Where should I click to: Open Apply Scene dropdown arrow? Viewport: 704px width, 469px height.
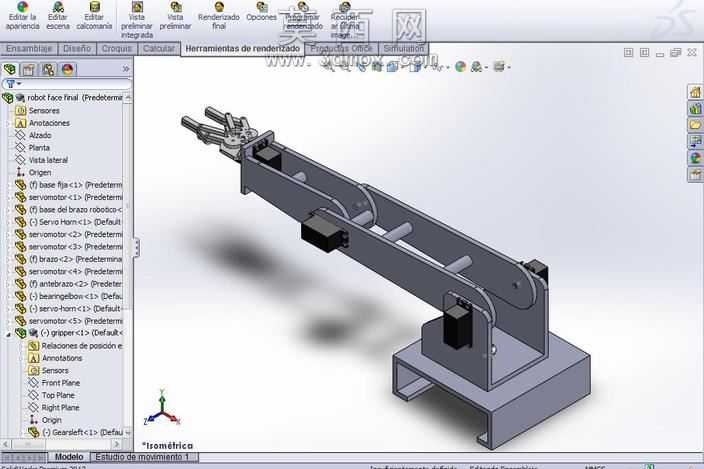(486, 68)
